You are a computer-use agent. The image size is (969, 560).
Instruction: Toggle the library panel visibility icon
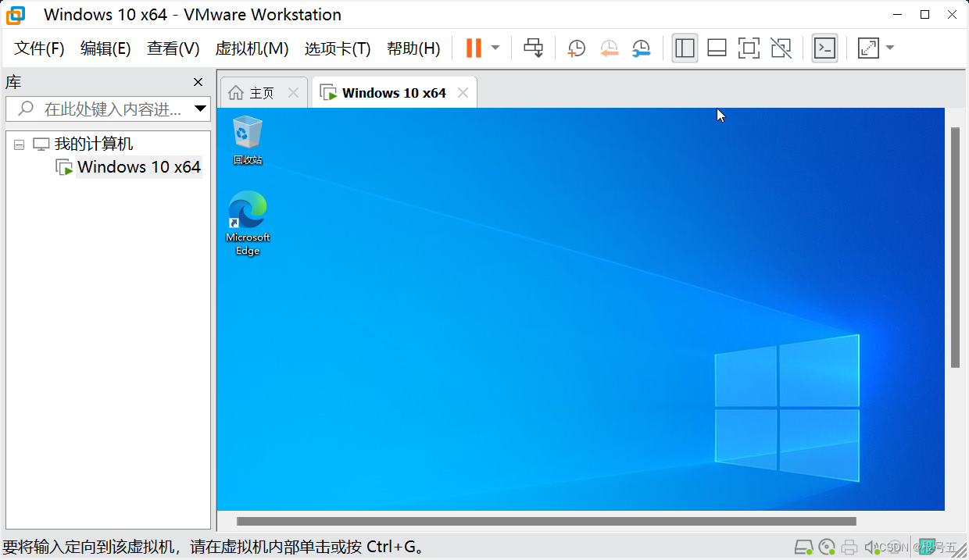pyautogui.click(x=685, y=48)
